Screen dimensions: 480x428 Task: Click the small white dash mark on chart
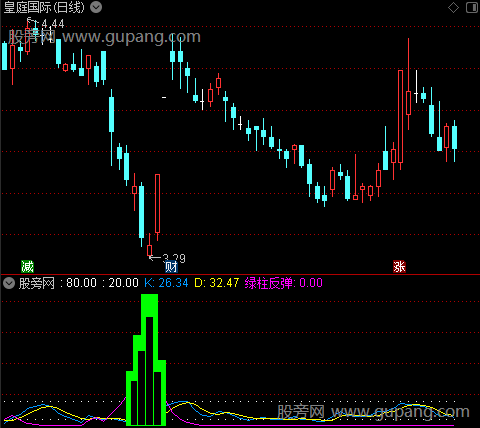[x=164, y=98]
